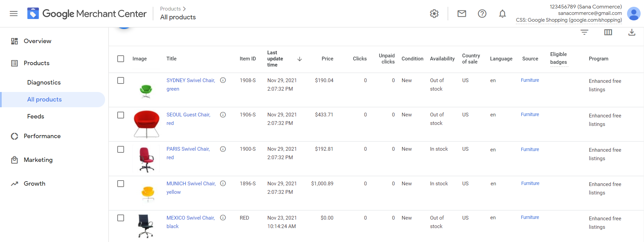Screen dimensions: 644x242
Task: Open the table filter icon
Action: pyautogui.click(x=584, y=32)
